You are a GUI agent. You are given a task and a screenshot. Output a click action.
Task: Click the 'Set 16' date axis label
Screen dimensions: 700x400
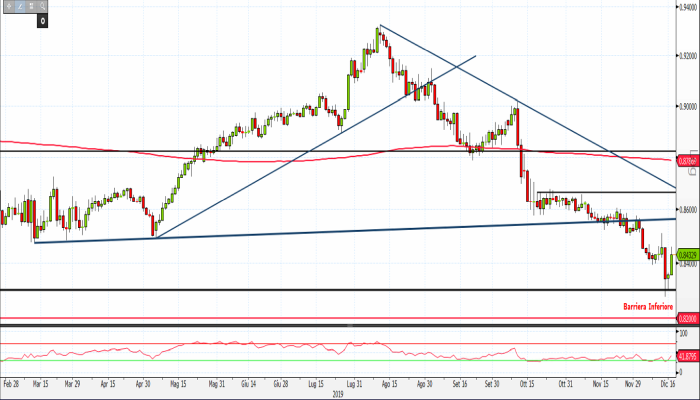460,384
